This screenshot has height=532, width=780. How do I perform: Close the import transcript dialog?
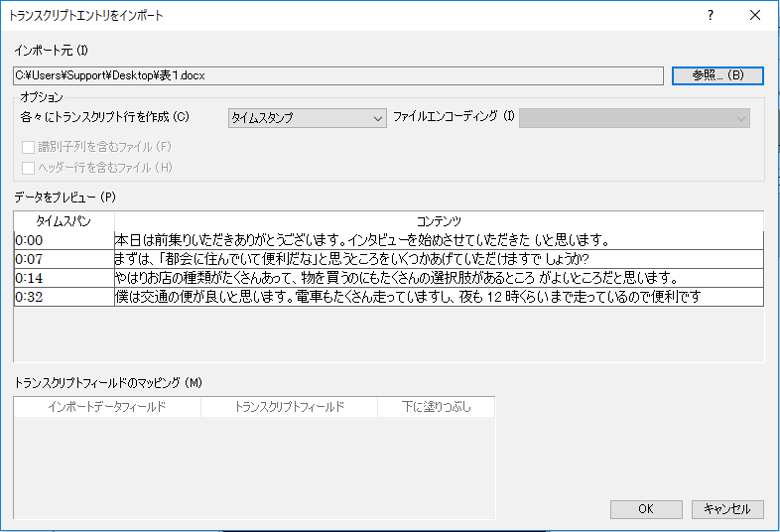[756, 16]
